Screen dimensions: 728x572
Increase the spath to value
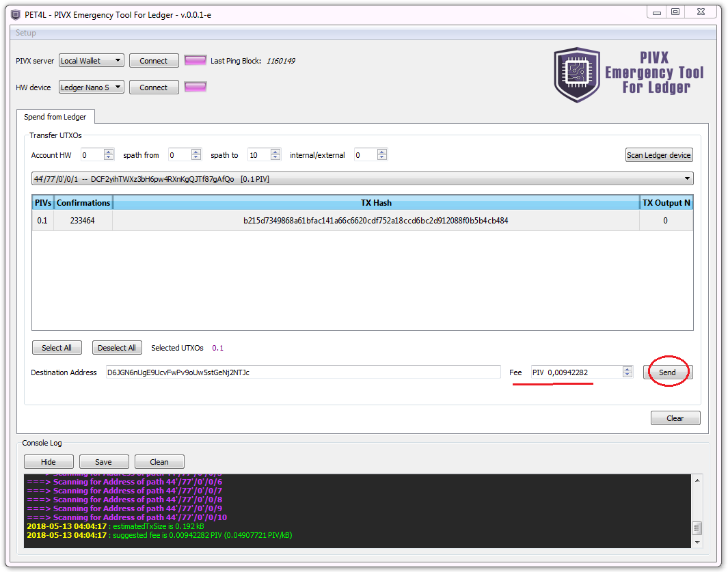click(x=275, y=152)
